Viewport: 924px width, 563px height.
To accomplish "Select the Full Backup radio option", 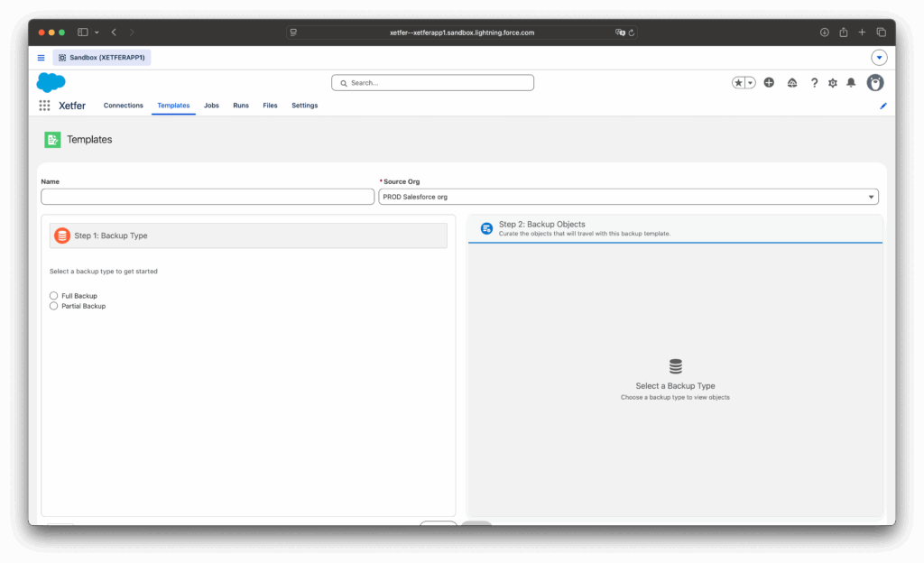I will tap(53, 296).
